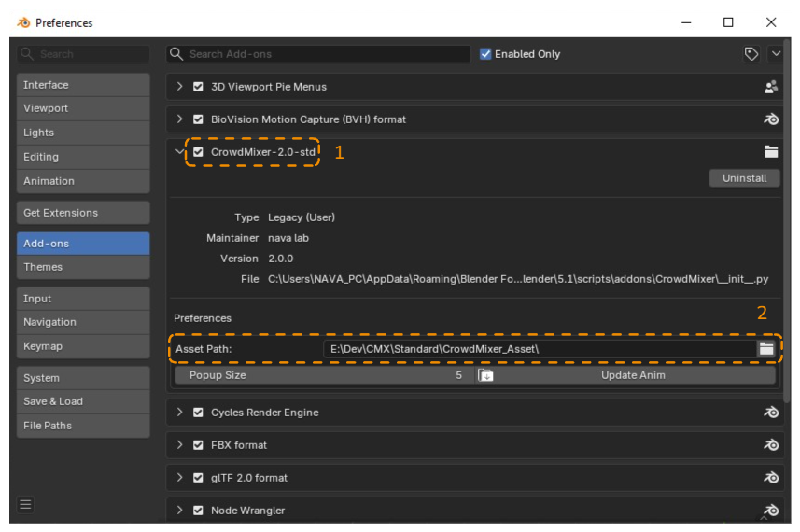Click the add-on File path text
The image size is (800, 532).
[x=518, y=279]
